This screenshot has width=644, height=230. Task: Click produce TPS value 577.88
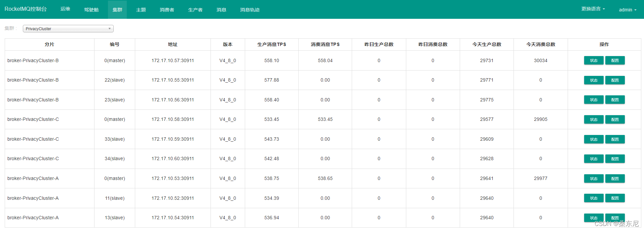click(x=272, y=80)
